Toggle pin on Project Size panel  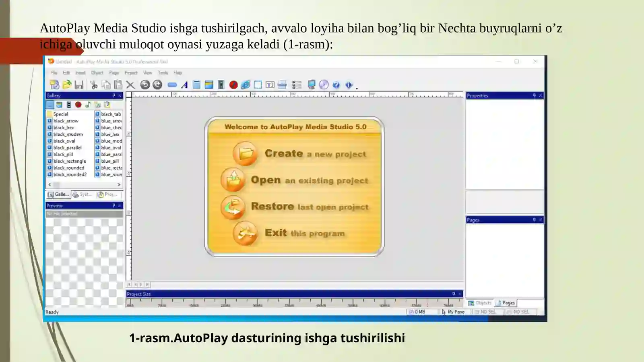pos(454,294)
